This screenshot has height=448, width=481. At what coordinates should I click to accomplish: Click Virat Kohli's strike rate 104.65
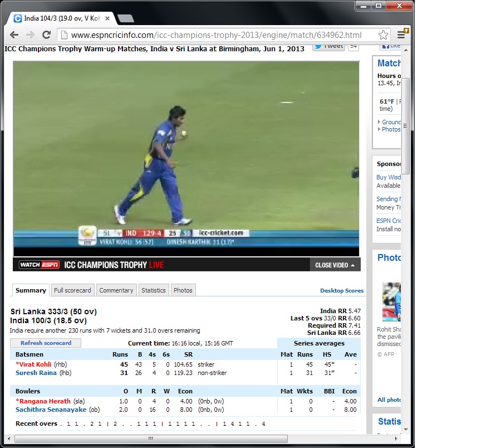(x=183, y=364)
